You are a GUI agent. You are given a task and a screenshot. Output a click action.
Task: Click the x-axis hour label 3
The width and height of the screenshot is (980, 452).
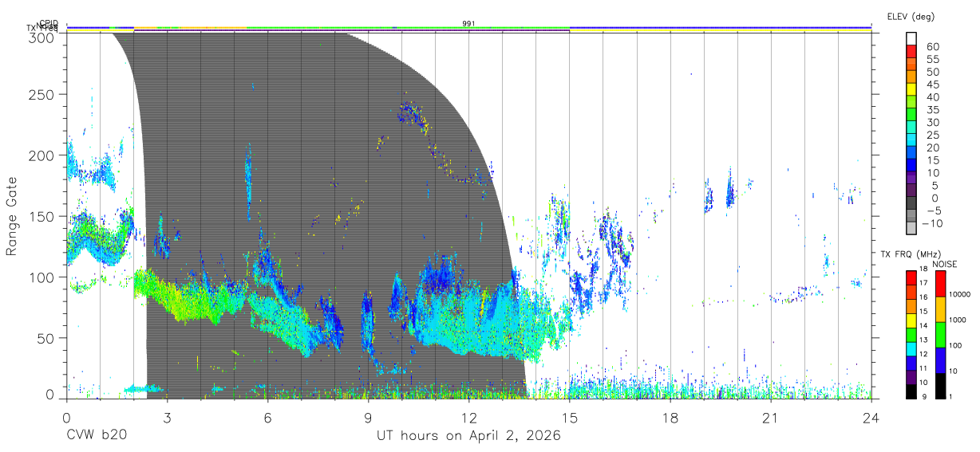167,417
